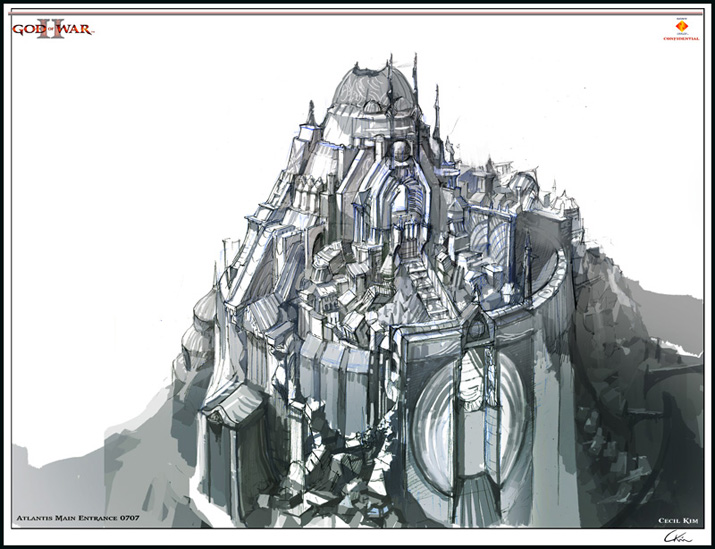Click the PlayStation confidential logo
Screen dimensions: 715x549
coord(680,27)
